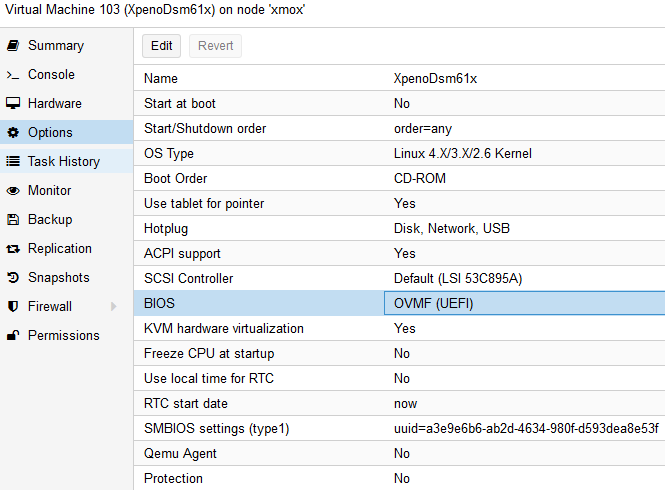Click the Replication arrows icon
665x490 pixels.
[13, 249]
